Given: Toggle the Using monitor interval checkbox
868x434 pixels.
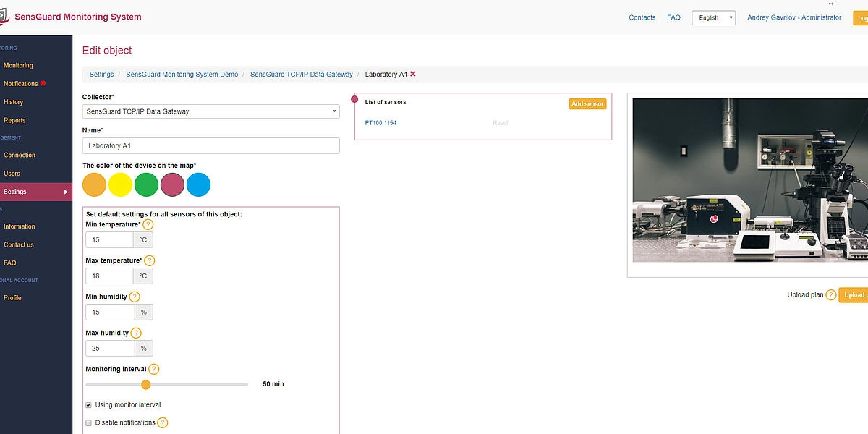Looking at the screenshot, I should 89,404.
